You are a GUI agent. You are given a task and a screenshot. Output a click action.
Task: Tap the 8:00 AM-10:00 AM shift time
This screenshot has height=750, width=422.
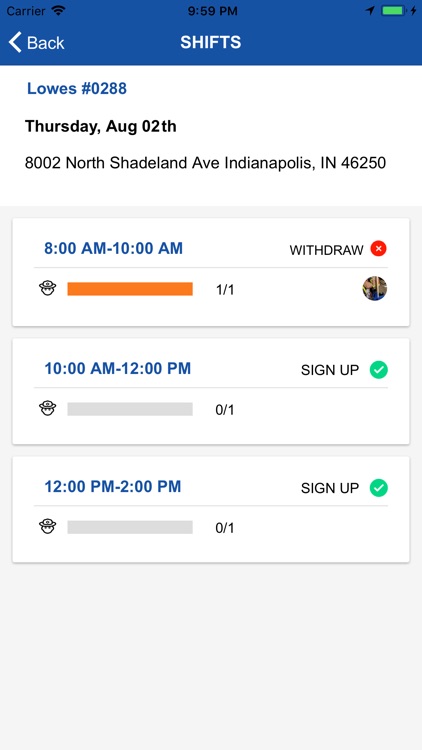click(113, 248)
